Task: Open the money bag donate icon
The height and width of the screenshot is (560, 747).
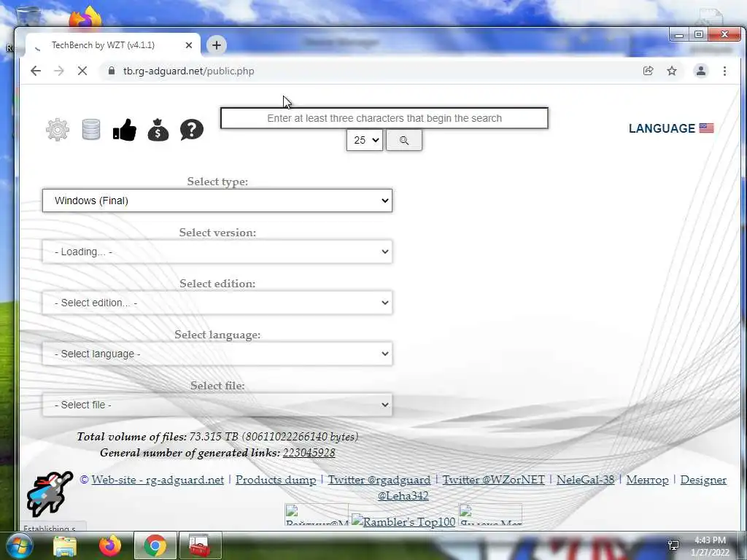Action: point(158,130)
